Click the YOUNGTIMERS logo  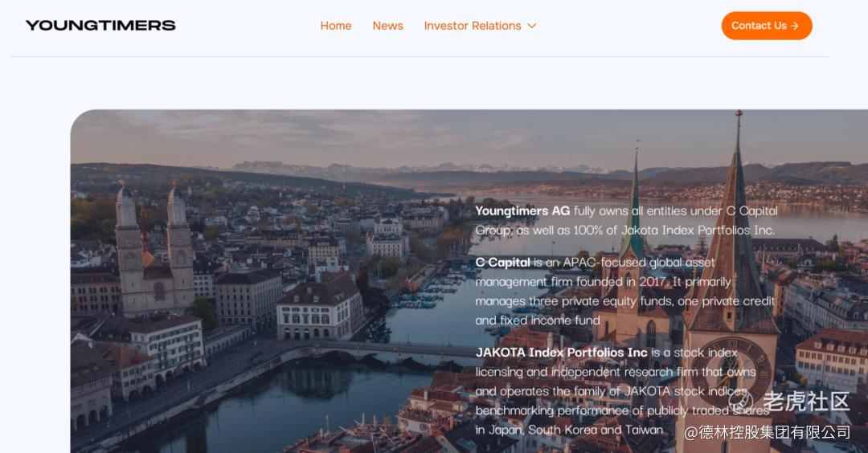(x=100, y=26)
